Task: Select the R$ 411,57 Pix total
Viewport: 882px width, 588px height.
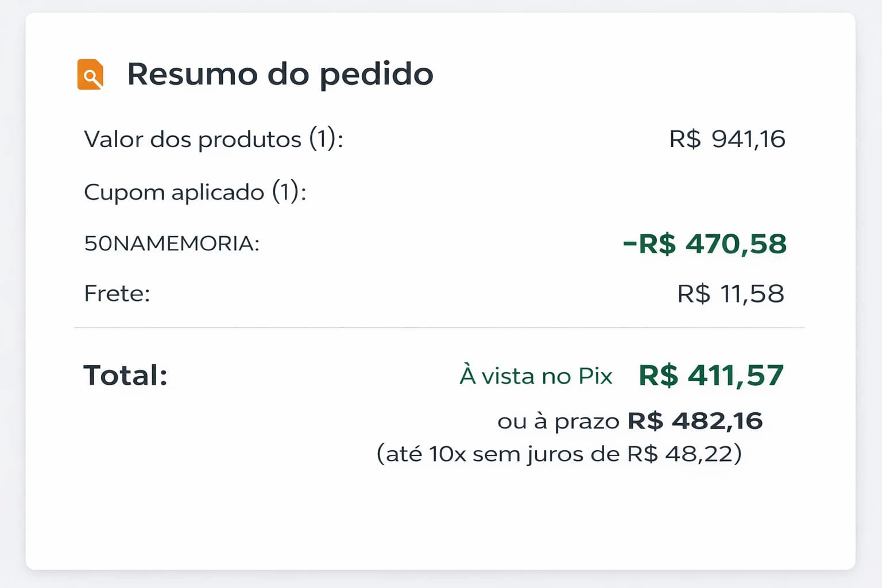Action: point(710,375)
